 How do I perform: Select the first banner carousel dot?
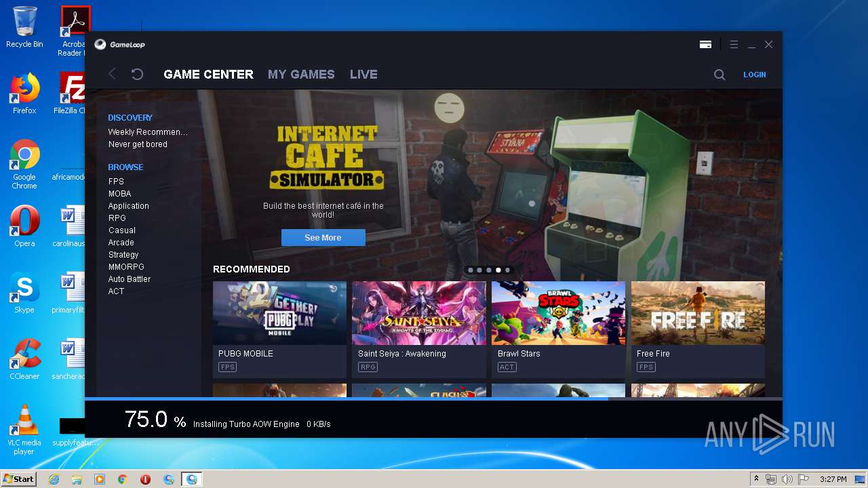[471, 270]
